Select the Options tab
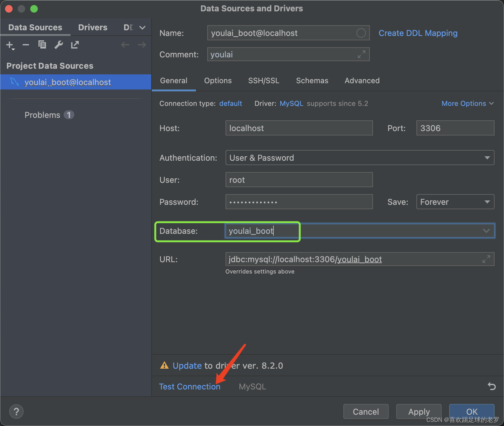504x426 pixels. 218,81
